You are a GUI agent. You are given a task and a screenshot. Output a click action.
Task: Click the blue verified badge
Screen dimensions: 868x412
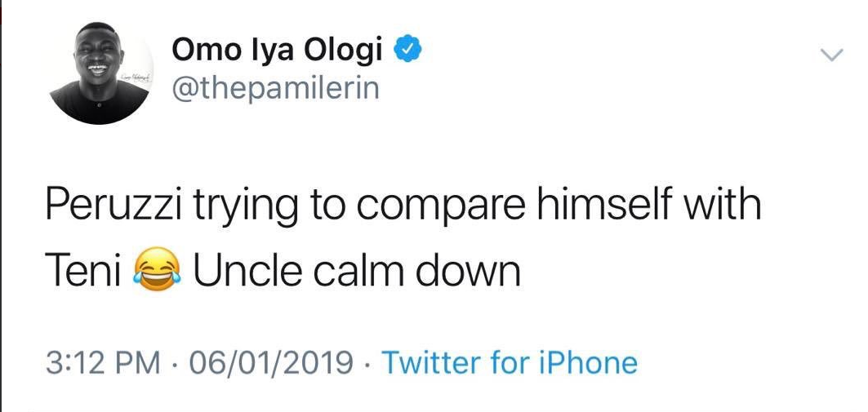coord(407,51)
